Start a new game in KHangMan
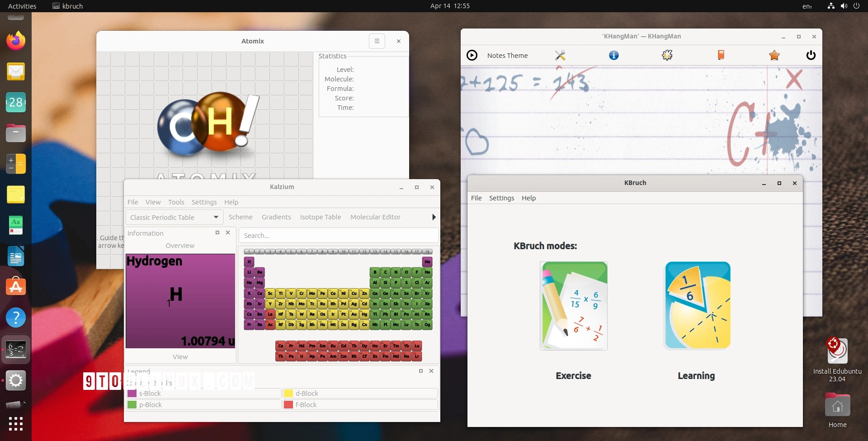Screen dimensions: 868x441 (x=472, y=55)
